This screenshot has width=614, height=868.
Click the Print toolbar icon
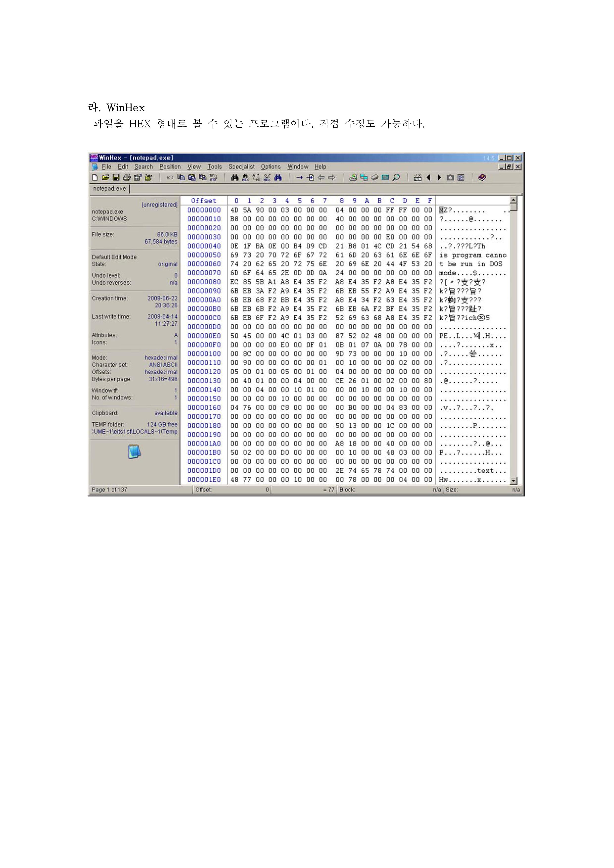pyautogui.click(x=127, y=178)
